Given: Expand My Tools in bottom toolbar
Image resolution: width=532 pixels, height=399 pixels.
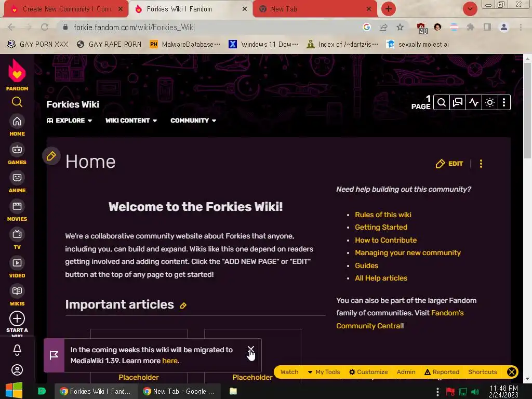Looking at the screenshot, I should tap(324, 372).
